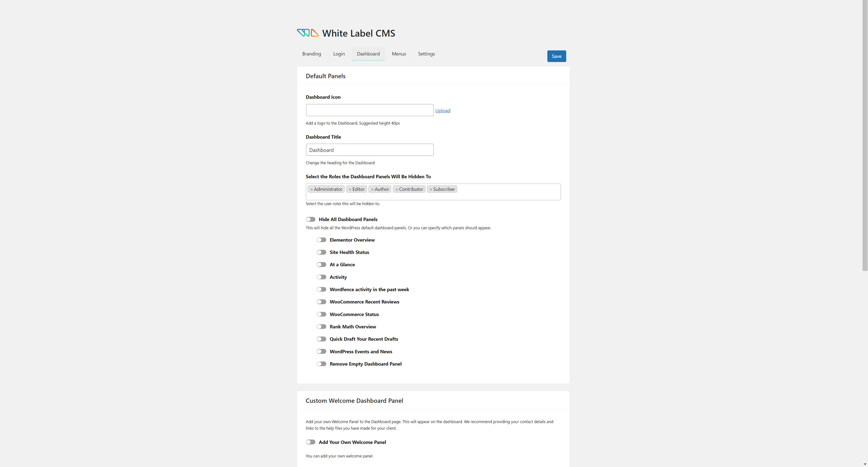Enable Add Your Own Welcome Panel
Viewport: 868px width, 467px height.
click(x=310, y=442)
